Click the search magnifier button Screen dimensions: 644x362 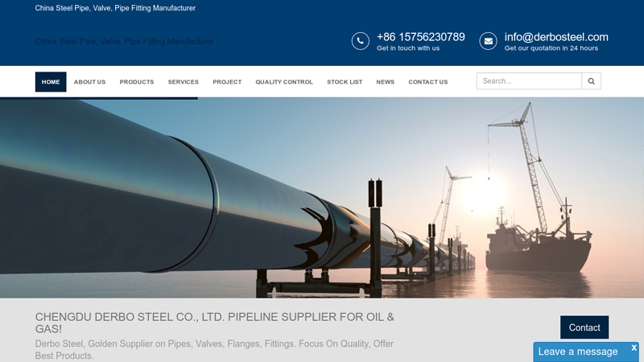[x=591, y=81]
